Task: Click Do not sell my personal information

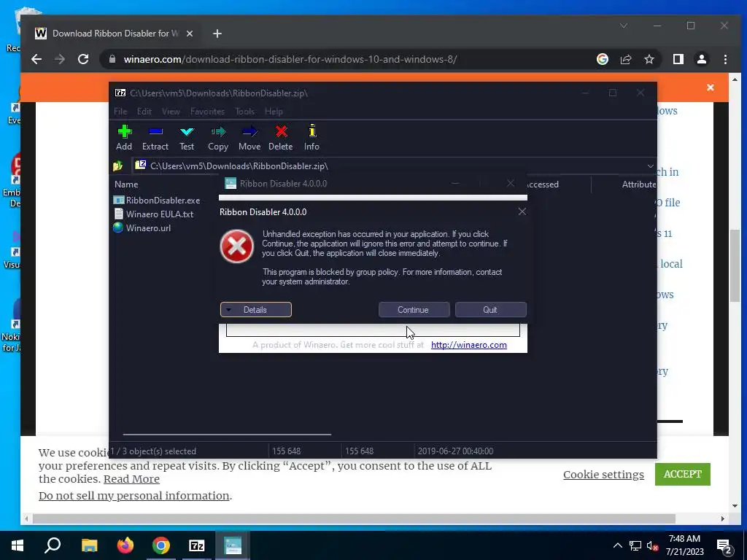Action: (x=134, y=496)
